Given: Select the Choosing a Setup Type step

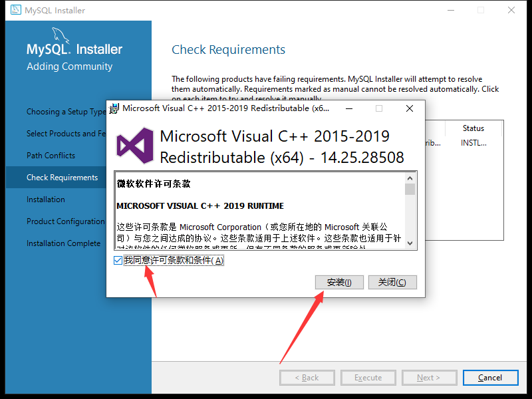Looking at the screenshot, I should click(x=66, y=112).
